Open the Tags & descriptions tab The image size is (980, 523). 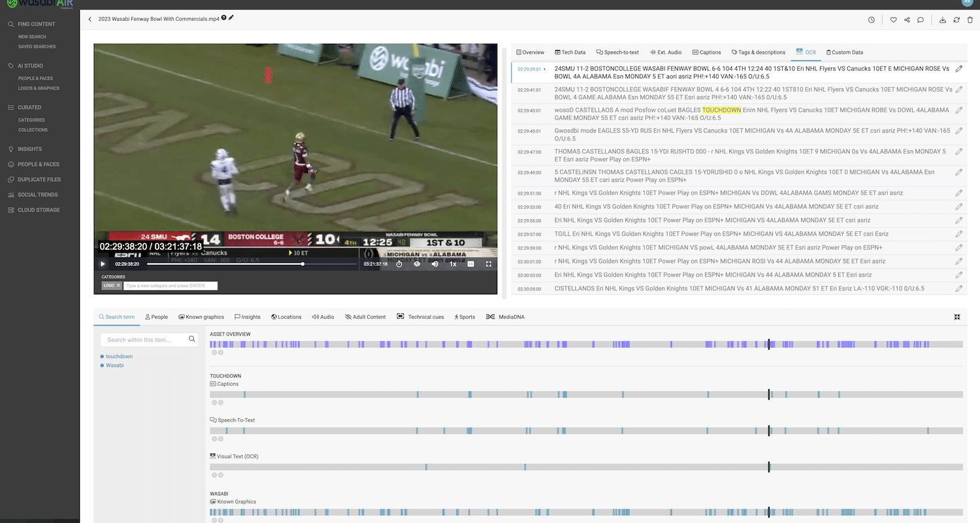coord(759,52)
